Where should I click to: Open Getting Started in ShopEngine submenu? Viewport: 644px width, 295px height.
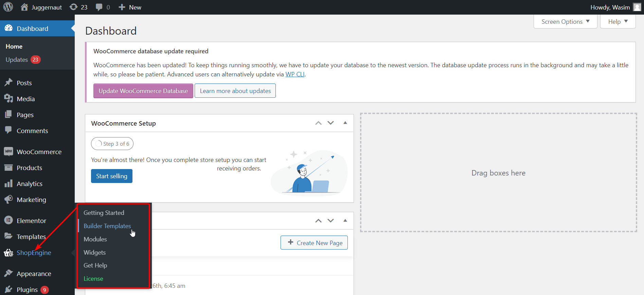tap(104, 213)
